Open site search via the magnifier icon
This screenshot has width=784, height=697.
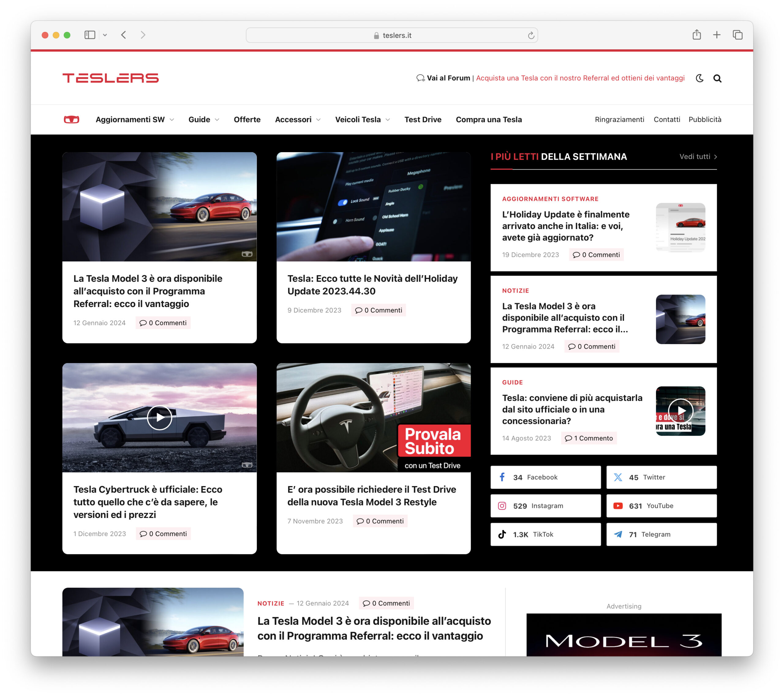pyautogui.click(x=717, y=78)
